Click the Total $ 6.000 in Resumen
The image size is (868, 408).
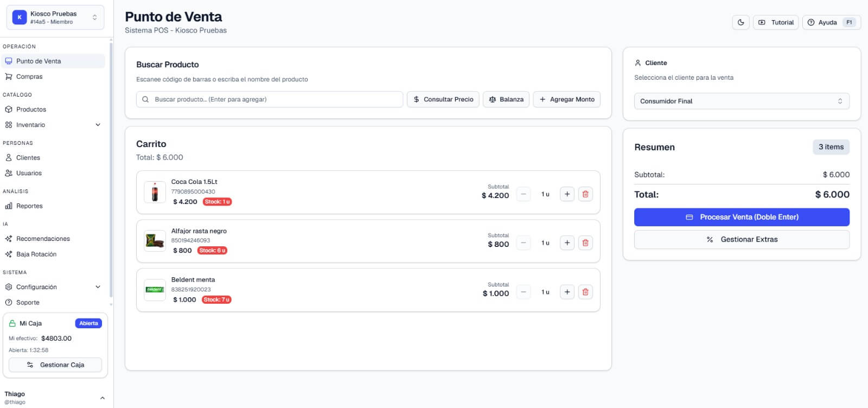coord(832,195)
